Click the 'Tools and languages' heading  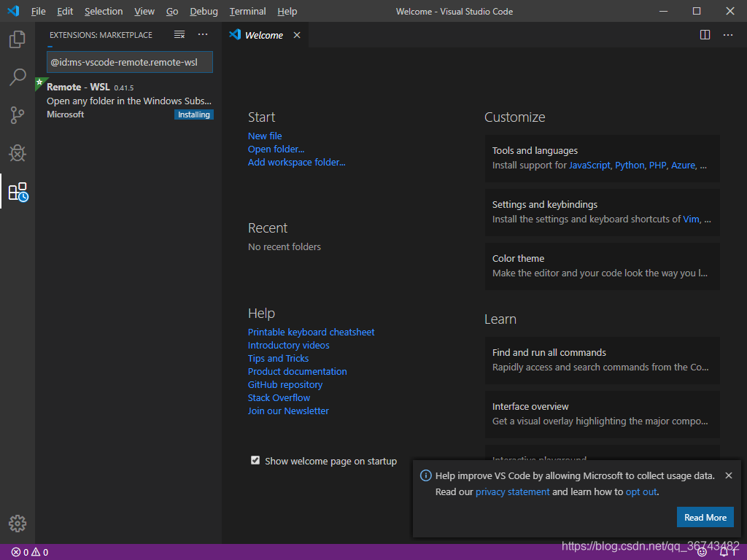click(535, 150)
